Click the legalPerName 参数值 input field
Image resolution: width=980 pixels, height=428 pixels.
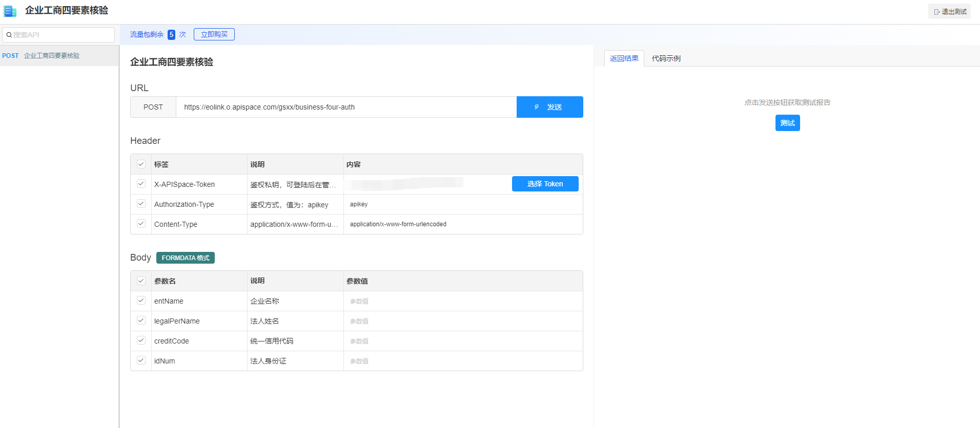(463, 321)
